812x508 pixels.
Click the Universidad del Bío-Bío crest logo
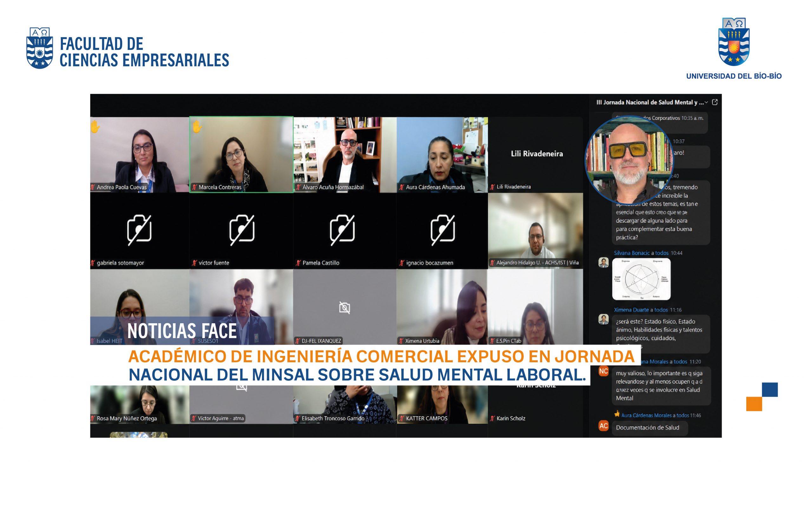733,42
